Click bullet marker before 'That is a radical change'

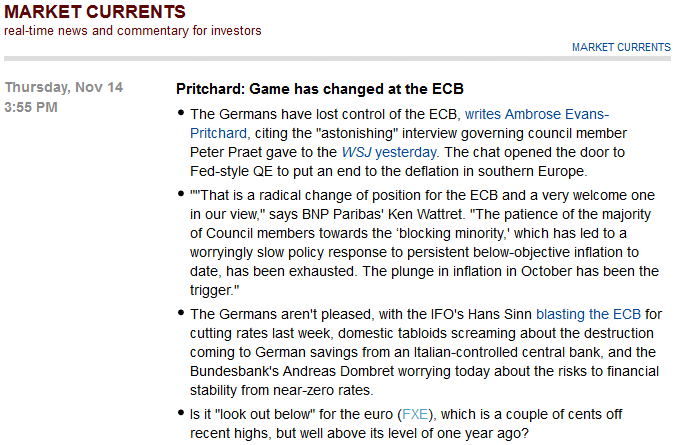tap(181, 194)
